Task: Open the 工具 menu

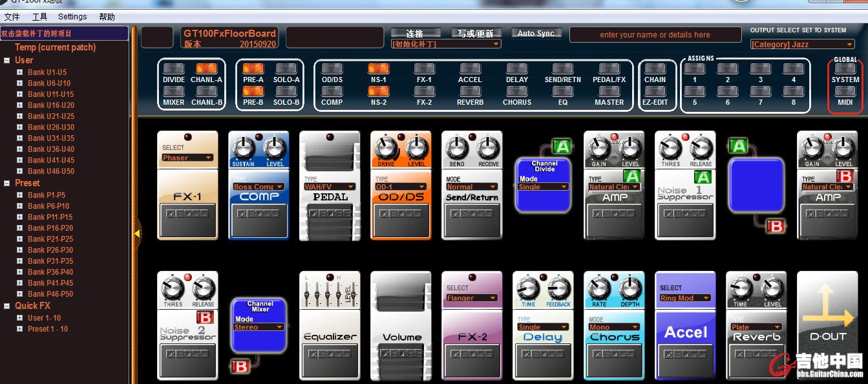Action: pos(39,17)
